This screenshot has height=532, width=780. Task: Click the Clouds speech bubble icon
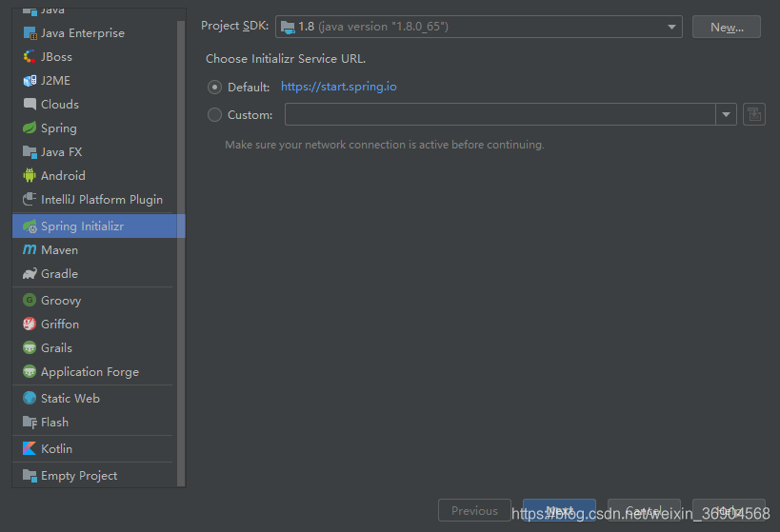(30, 104)
